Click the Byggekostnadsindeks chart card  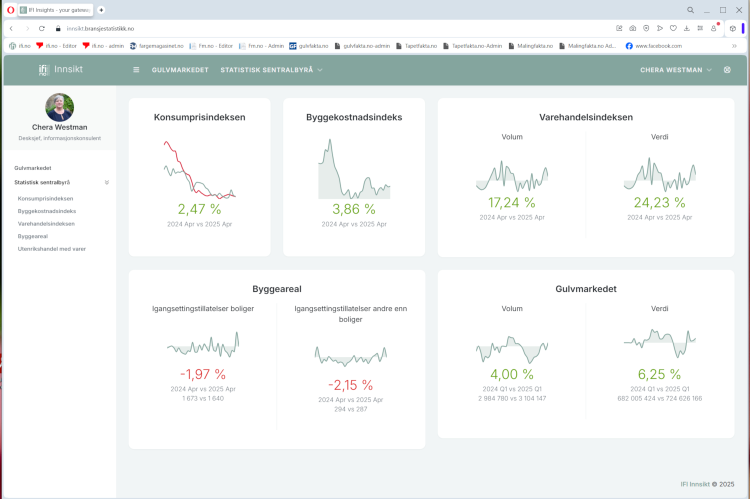coord(353,177)
